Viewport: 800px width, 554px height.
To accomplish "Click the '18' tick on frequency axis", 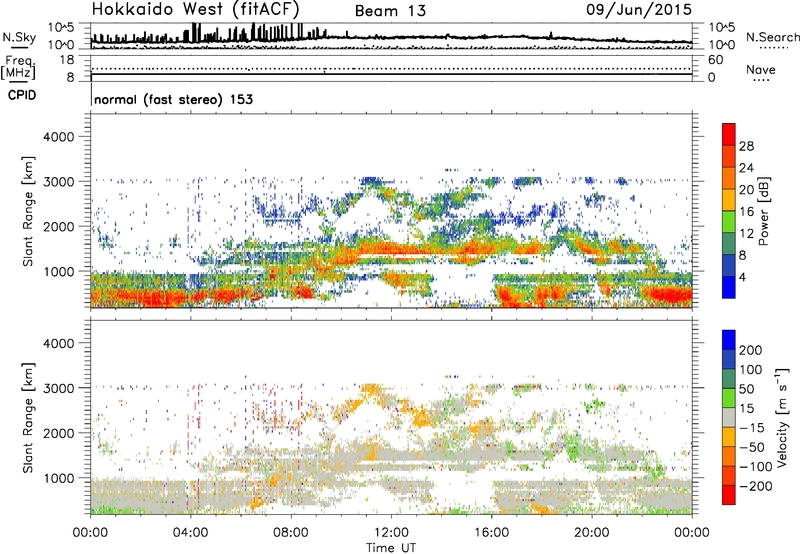I will coord(67,60).
